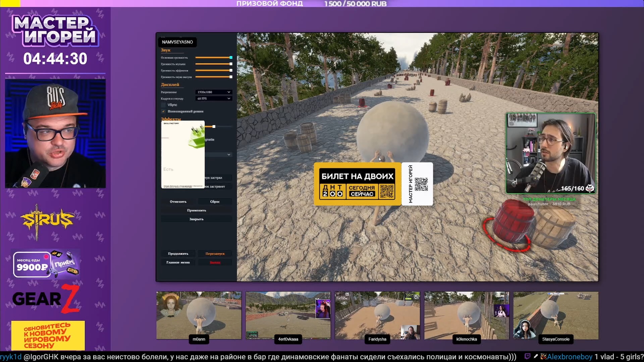
Task: Click the Отменить button
Action: click(x=178, y=201)
